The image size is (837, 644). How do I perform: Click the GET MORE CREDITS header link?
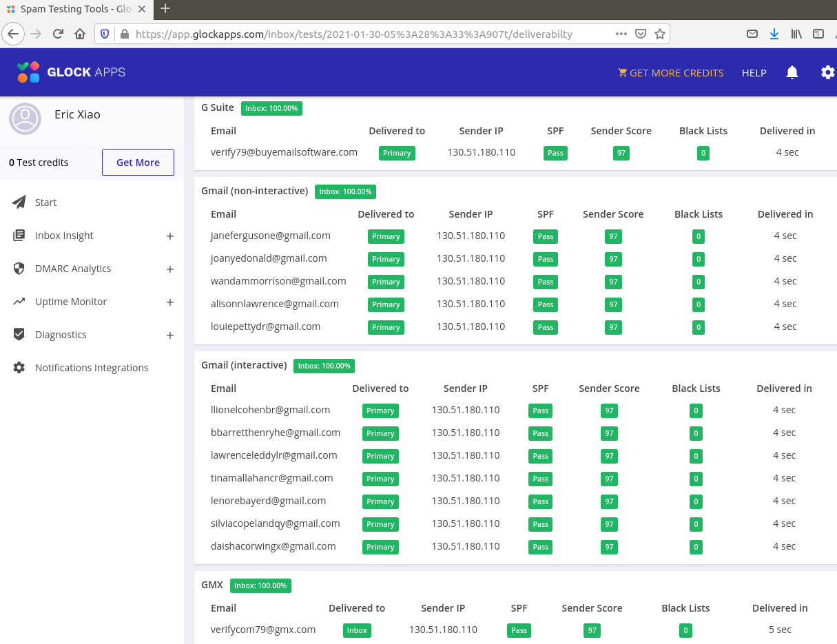pos(671,73)
